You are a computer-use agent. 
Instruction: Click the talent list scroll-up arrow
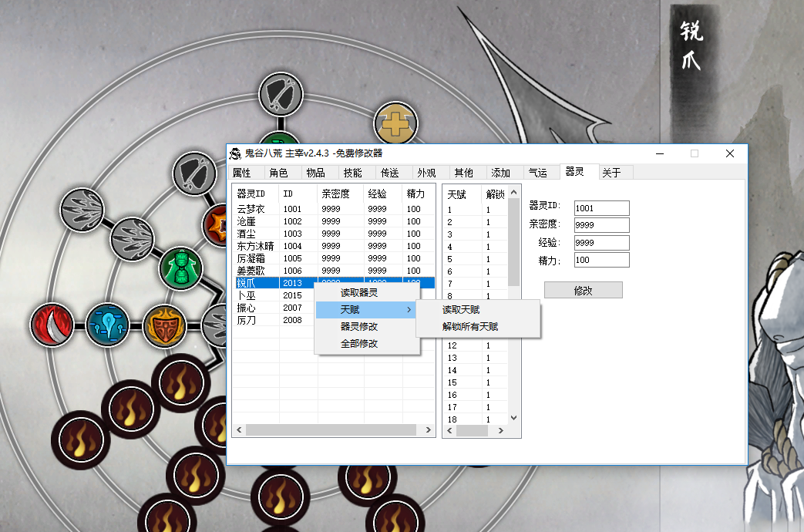514,192
